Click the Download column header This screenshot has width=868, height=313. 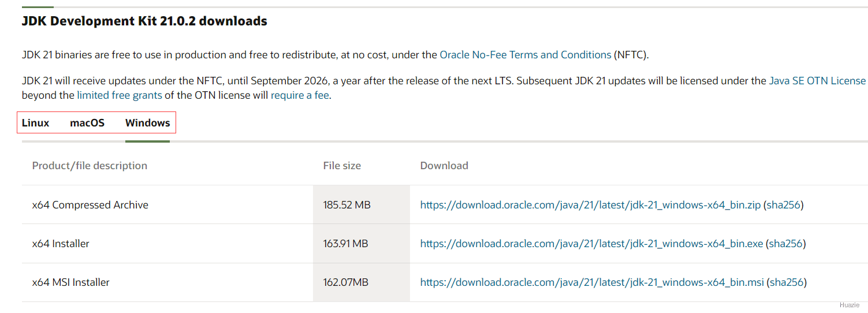444,166
